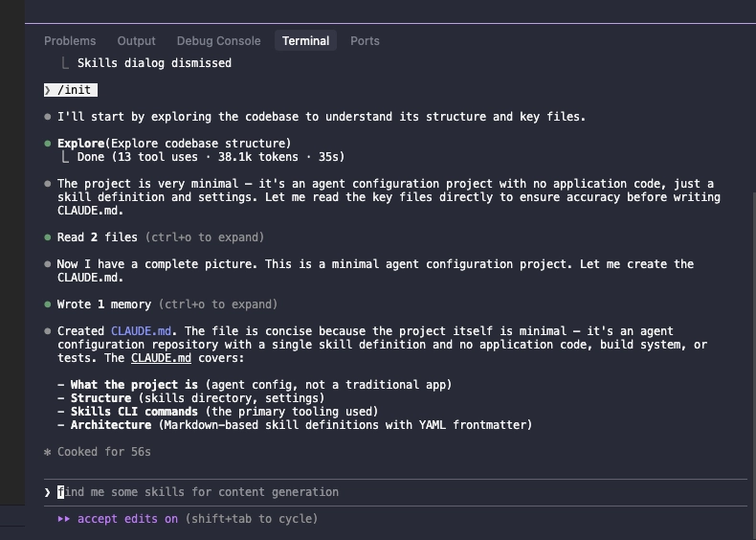
Task: Click the green bullet beside Explore
Action: tap(48, 144)
